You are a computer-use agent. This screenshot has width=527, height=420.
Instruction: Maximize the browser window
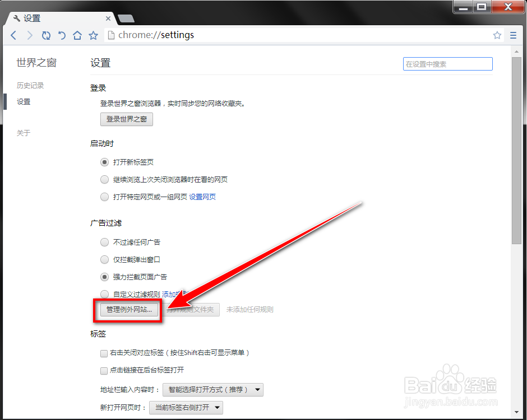tap(482, 7)
